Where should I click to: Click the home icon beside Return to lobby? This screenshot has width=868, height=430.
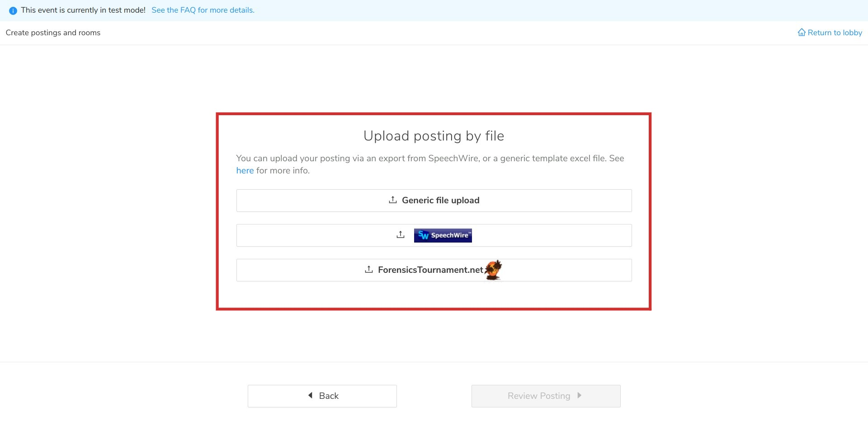tap(802, 33)
